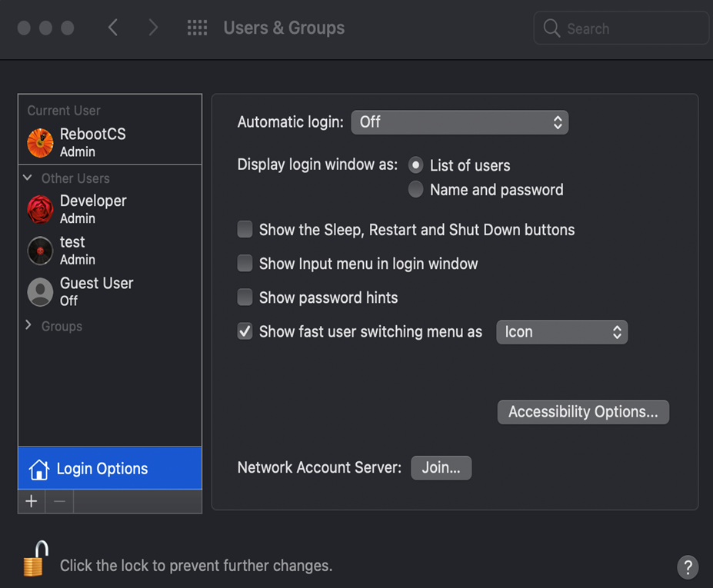Open the Automatic login dropdown

pyautogui.click(x=459, y=122)
